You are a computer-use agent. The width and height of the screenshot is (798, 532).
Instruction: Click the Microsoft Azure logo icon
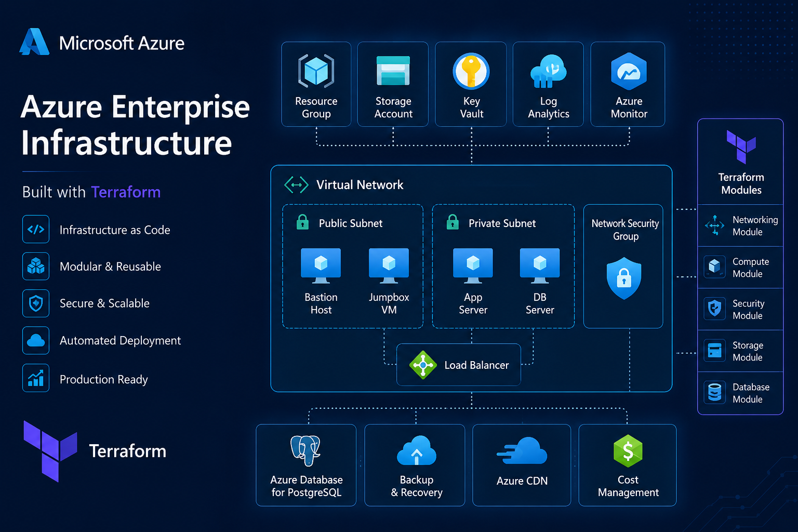(34, 42)
